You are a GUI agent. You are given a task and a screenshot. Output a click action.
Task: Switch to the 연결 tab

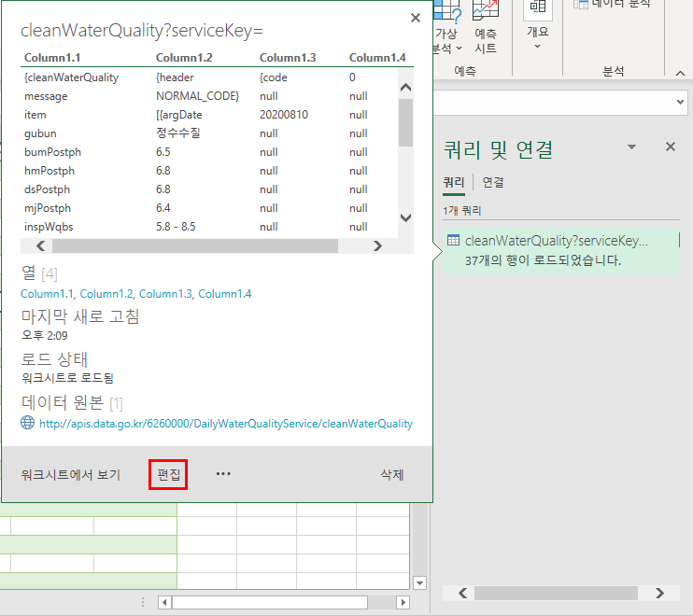pyautogui.click(x=493, y=182)
